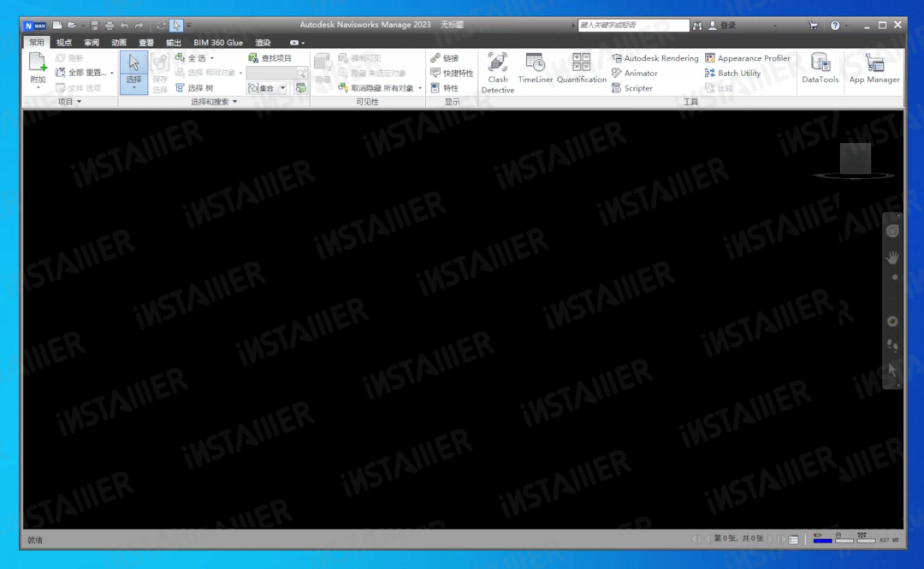The width and height of the screenshot is (924, 569).
Task: Expand the 项目 panel arrow
Action: (79, 102)
